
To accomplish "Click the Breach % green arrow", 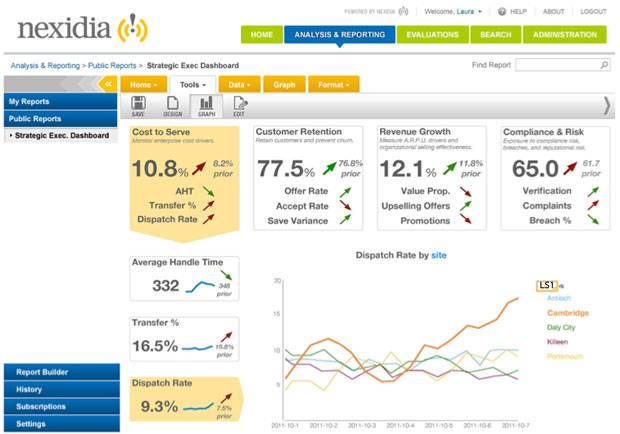I will (593, 219).
